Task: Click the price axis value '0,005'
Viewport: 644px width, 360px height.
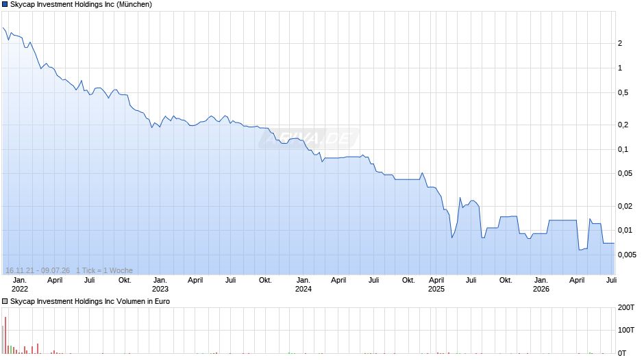Action: click(627, 255)
